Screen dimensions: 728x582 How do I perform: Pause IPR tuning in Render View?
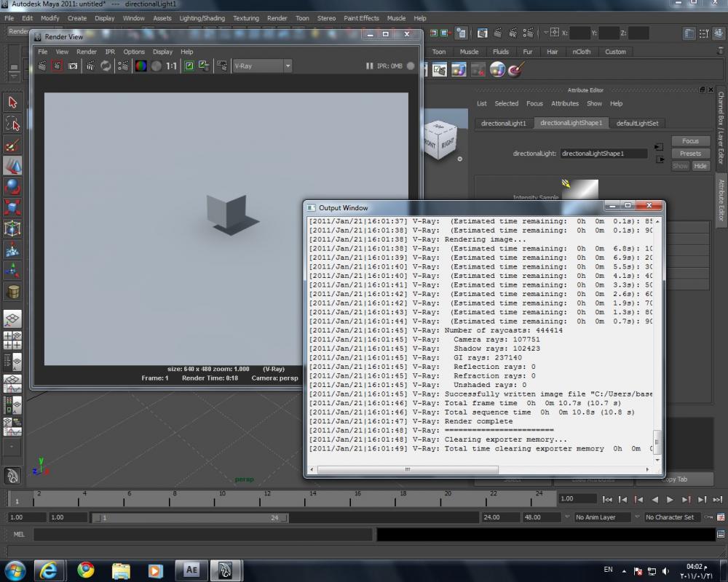pos(369,66)
